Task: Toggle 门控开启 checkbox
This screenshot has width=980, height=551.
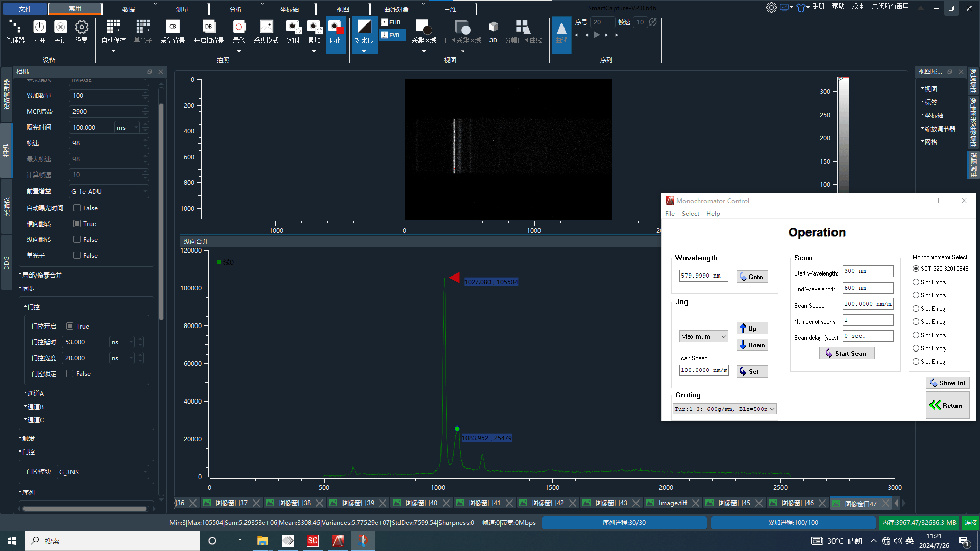Action: click(70, 326)
